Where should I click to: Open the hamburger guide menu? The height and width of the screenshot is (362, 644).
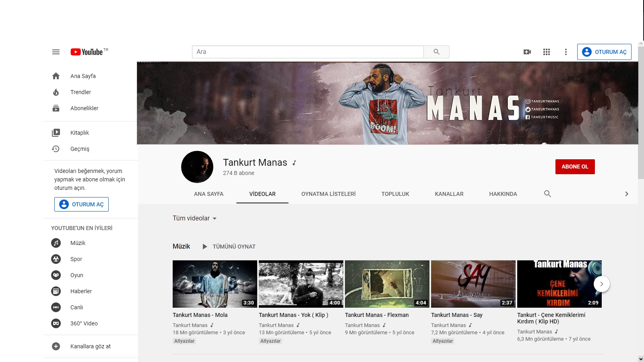click(x=56, y=52)
